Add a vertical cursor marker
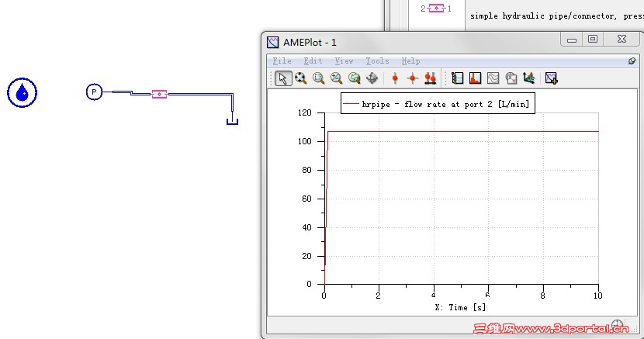 tap(395, 78)
